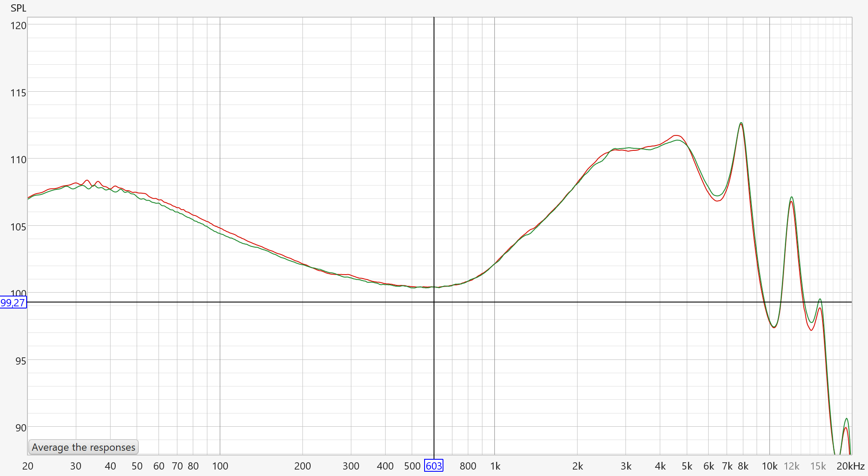Click the 10k frequency axis label
868x476 pixels.
point(770,466)
